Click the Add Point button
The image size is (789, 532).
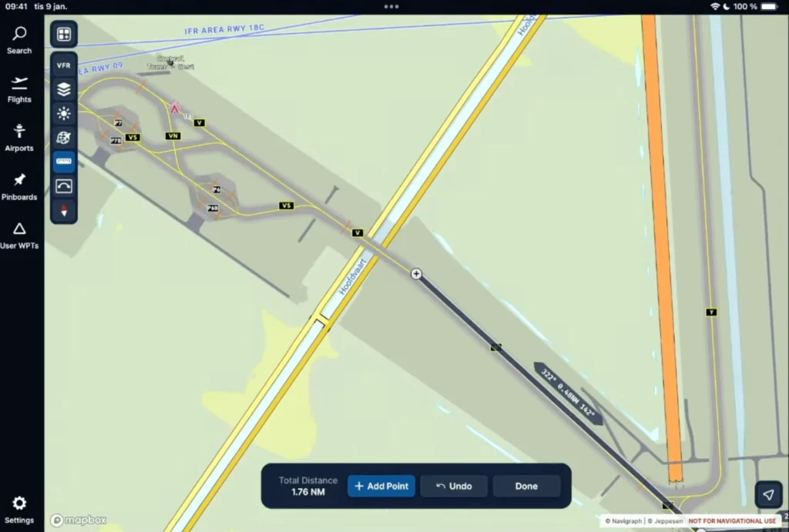381,486
